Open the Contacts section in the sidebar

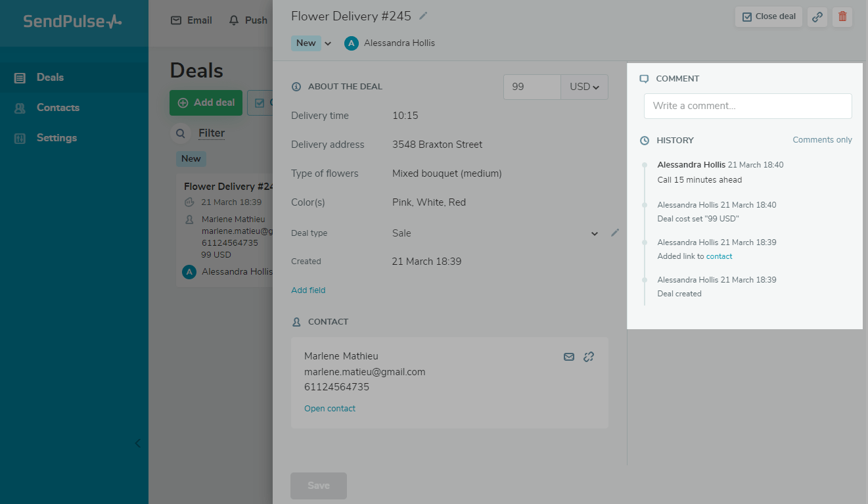tap(58, 107)
